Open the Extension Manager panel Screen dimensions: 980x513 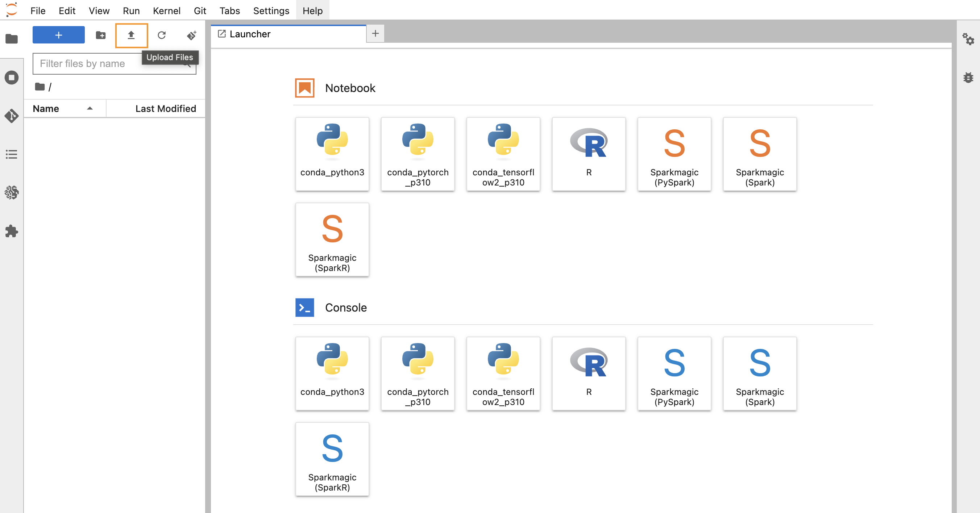(x=11, y=232)
